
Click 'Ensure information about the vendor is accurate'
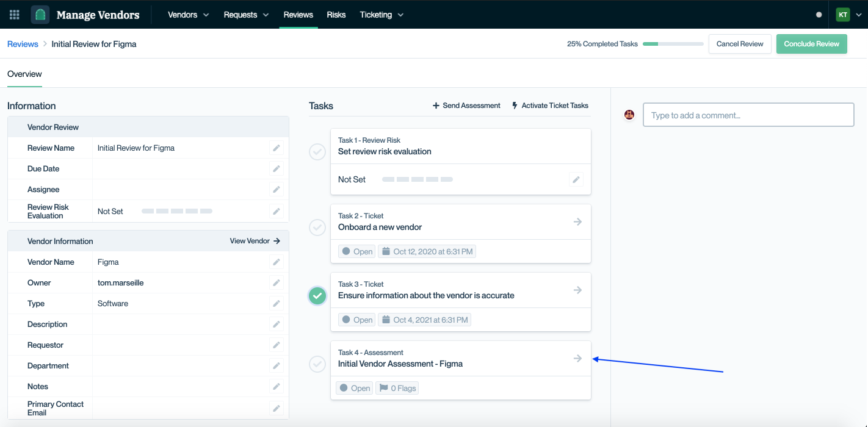[x=426, y=295]
